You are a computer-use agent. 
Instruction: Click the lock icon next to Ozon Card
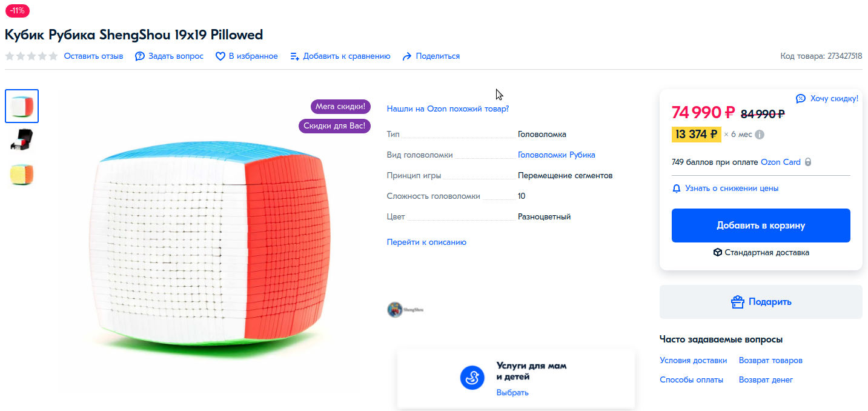tap(808, 162)
